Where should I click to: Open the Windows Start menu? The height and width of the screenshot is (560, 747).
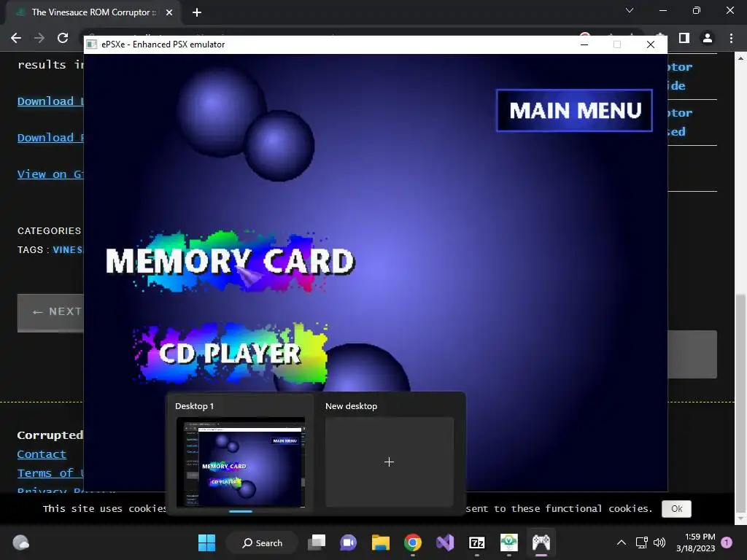206,542
